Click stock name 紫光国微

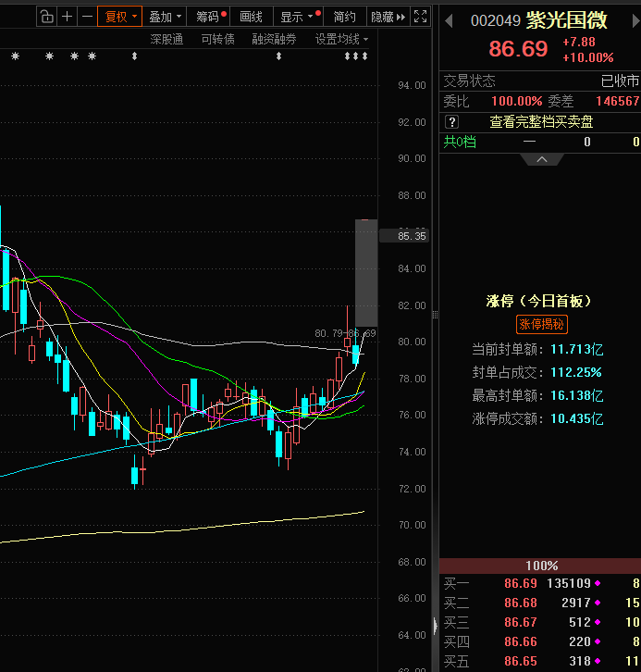[566, 20]
